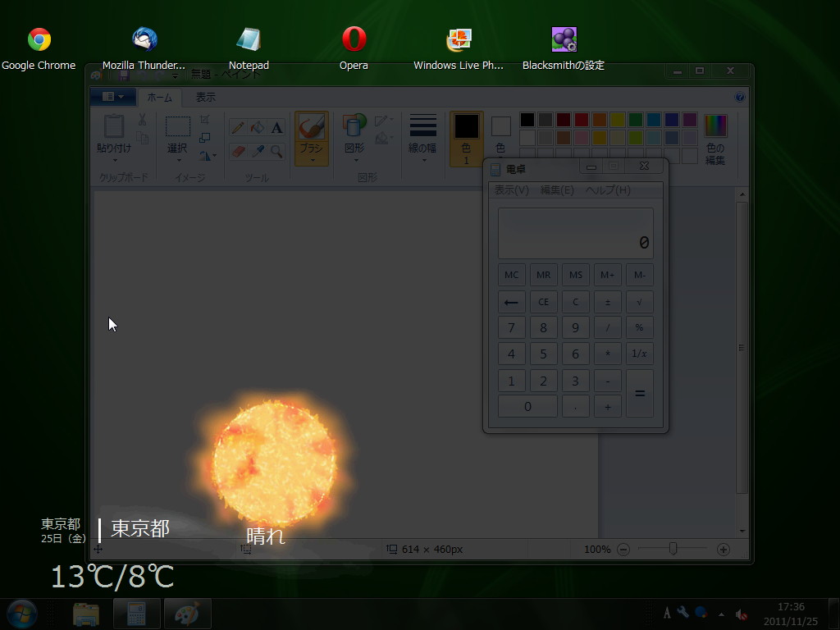Screen dimensions: 840x630
Task: Click the Calculator display field
Action: 576,234
